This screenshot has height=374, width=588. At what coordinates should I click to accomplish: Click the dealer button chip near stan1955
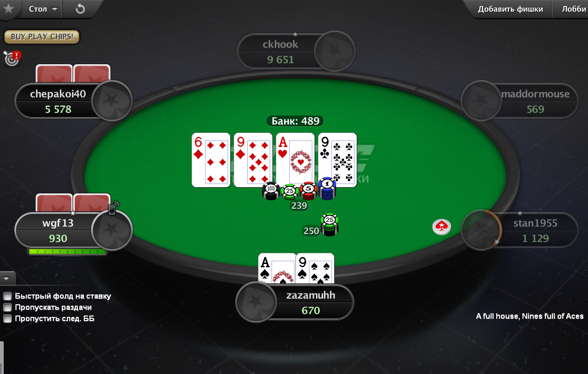pyautogui.click(x=441, y=227)
